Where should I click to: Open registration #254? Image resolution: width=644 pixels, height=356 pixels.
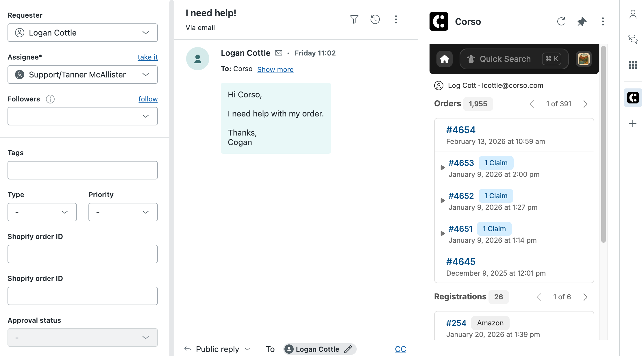[456, 323]
